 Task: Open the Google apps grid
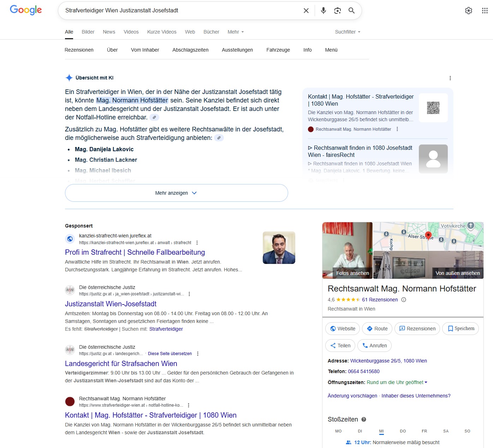point(485,11)
